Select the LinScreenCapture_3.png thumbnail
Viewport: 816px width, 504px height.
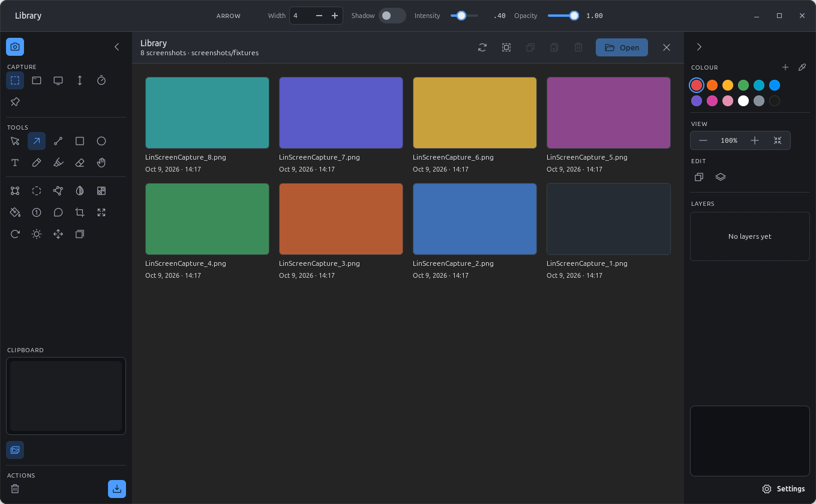click(341, 219)
